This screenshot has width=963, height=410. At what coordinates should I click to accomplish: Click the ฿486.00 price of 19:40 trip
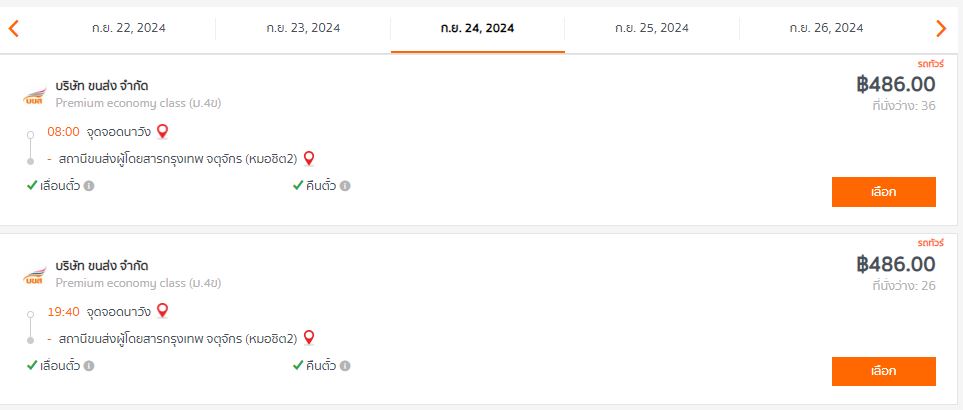[896, 265]
